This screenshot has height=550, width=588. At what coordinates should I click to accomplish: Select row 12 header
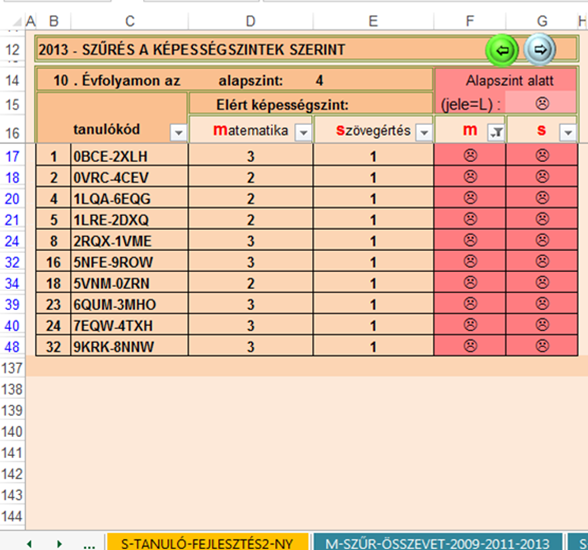point(12,49)
